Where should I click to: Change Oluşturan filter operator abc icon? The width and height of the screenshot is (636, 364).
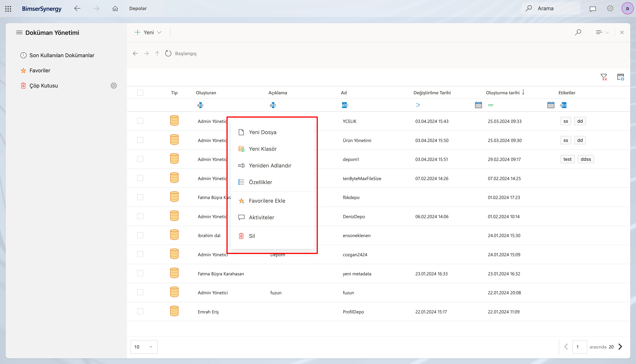200,105
